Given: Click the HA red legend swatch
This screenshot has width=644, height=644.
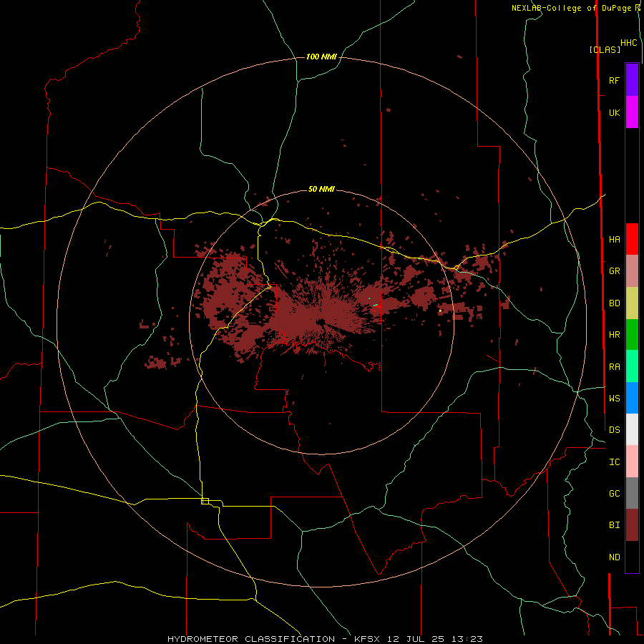Looking at the screenshot, I should (x=632, y=239).
